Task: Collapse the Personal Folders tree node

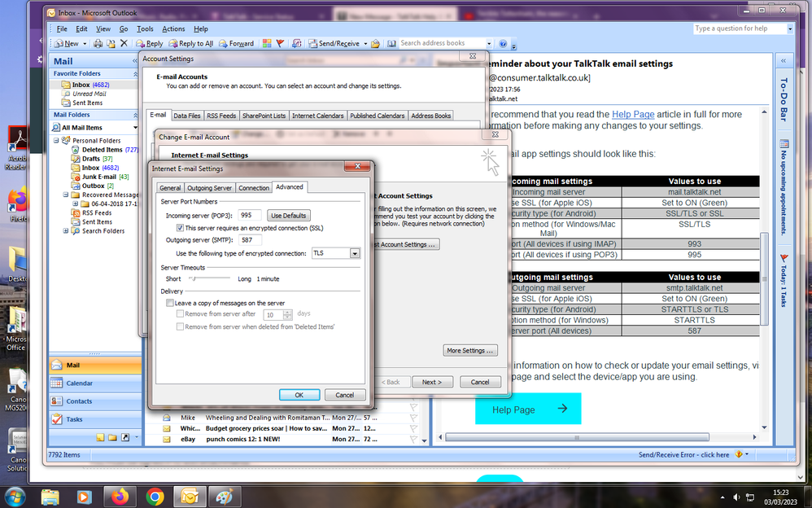Action: (x=56, y=141)
